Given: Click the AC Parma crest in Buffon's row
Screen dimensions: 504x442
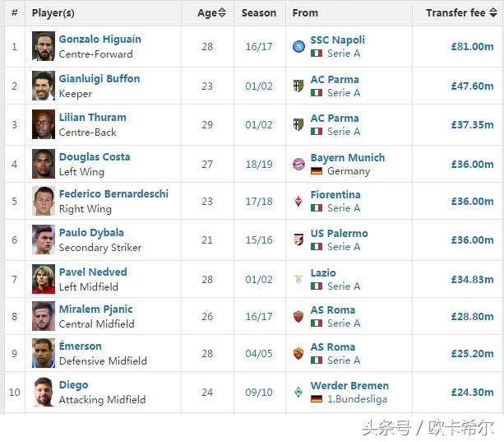Looking at the screenshot, I should pyautogui.click(x=298, y=86).
